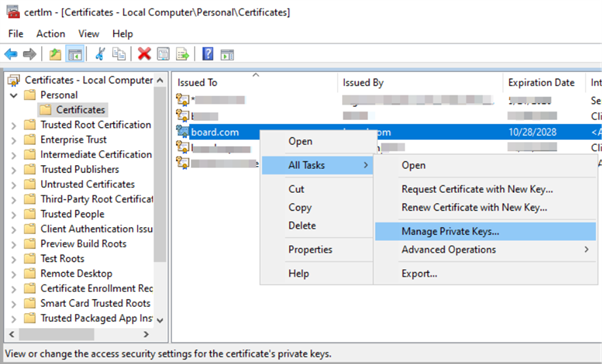Click the Export List toolbar icon
The width and height of the screenshot is (602, 364).
click(x=182, y=54)
